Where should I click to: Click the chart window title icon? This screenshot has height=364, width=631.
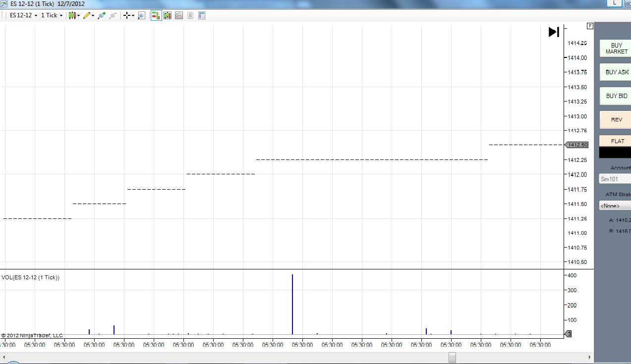click(x=4, y=3)
